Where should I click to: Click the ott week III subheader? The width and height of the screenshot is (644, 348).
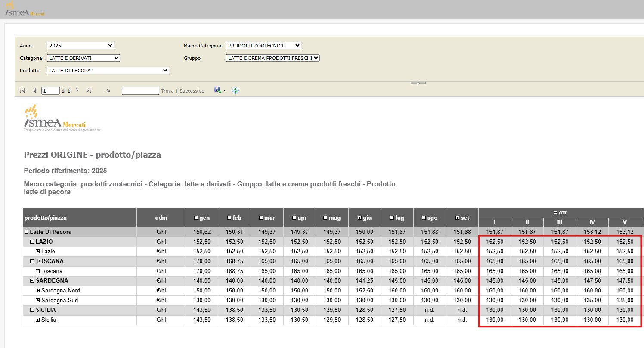coord(560,223)
